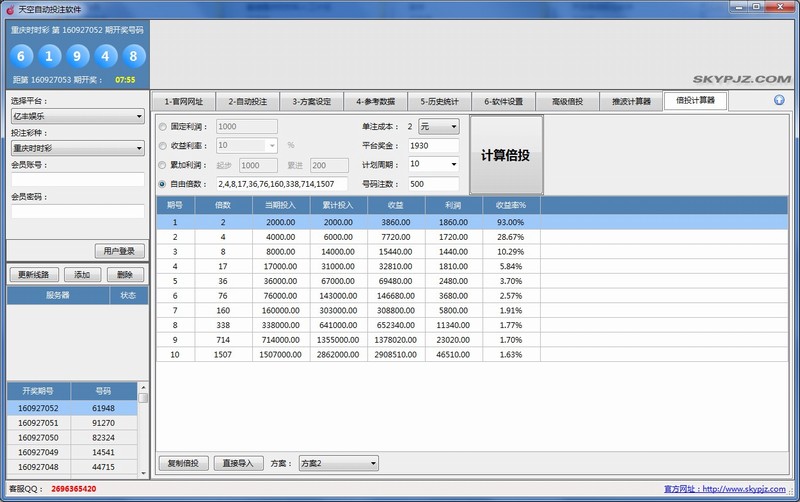Click the app icon in the title bar
800x502 pixels.
tap(9, 8)
